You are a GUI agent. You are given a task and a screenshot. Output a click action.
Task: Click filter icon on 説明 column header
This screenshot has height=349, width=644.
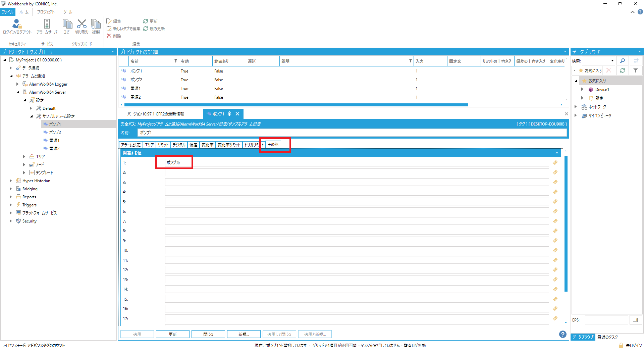410,61
